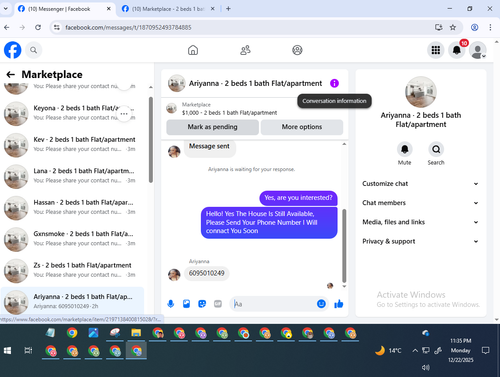Bookmark this page with the star icon
Image resolution: width=500 pixels, height=377 pixels.
453,27
